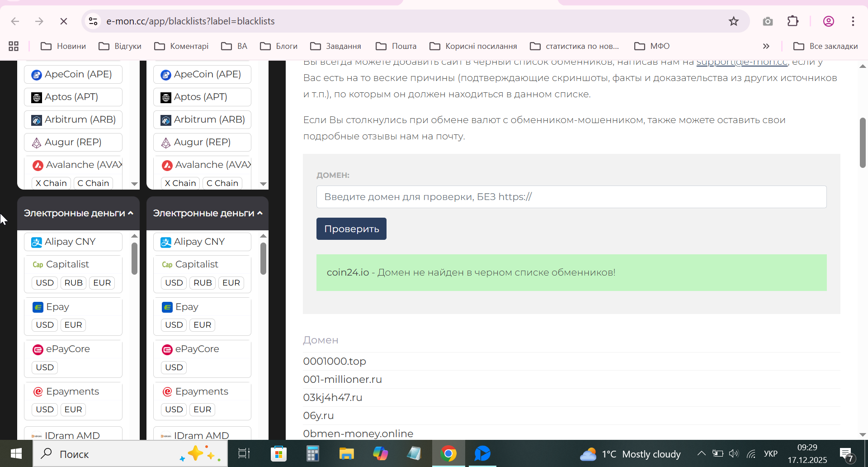Open the Блоги bookmark folder

click(x=278, y=46)
